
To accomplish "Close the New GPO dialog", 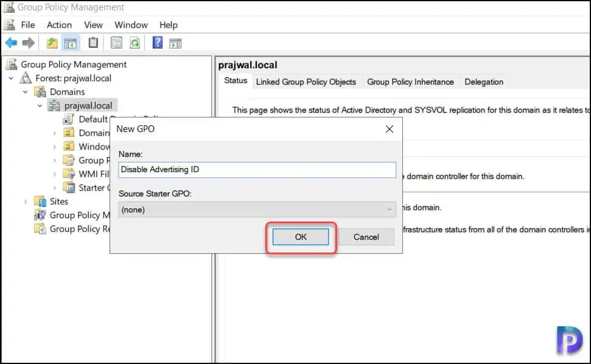I will [390, 129].
